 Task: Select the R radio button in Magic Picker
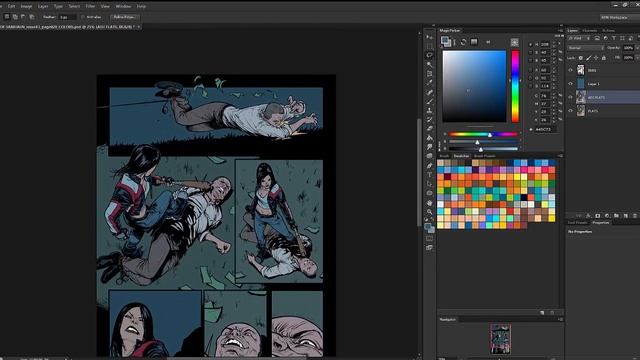coord(530,70)
